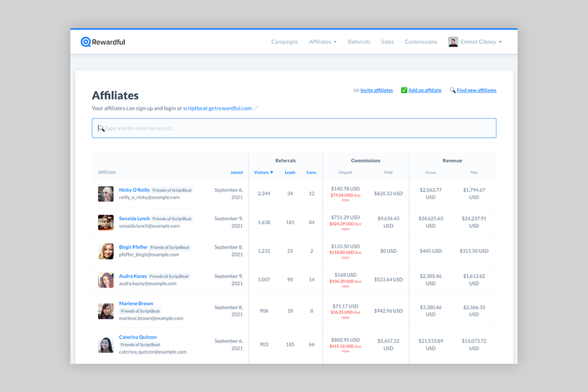Viewport: 588px width, 392px height.
Task: Click the $523.64 USD paid amount
Action: coord(388,279)
